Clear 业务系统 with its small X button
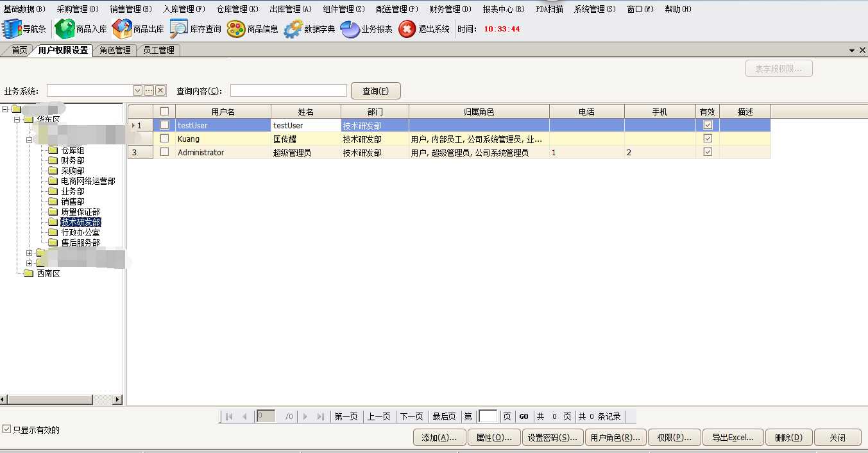This screenshot has height=453, width=868. [x=160, y=90]
